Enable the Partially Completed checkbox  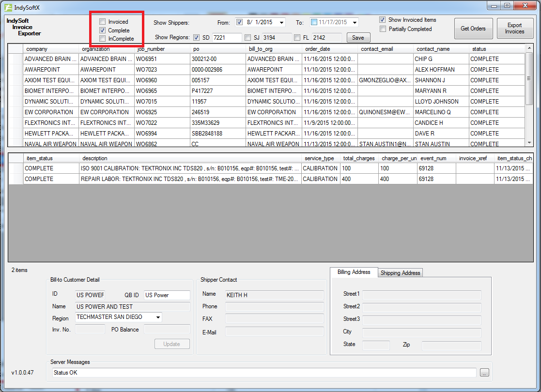point(383,29)
